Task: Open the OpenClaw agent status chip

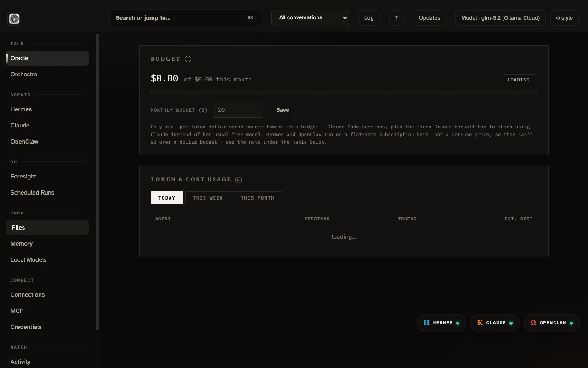Action: coord(552,323)
